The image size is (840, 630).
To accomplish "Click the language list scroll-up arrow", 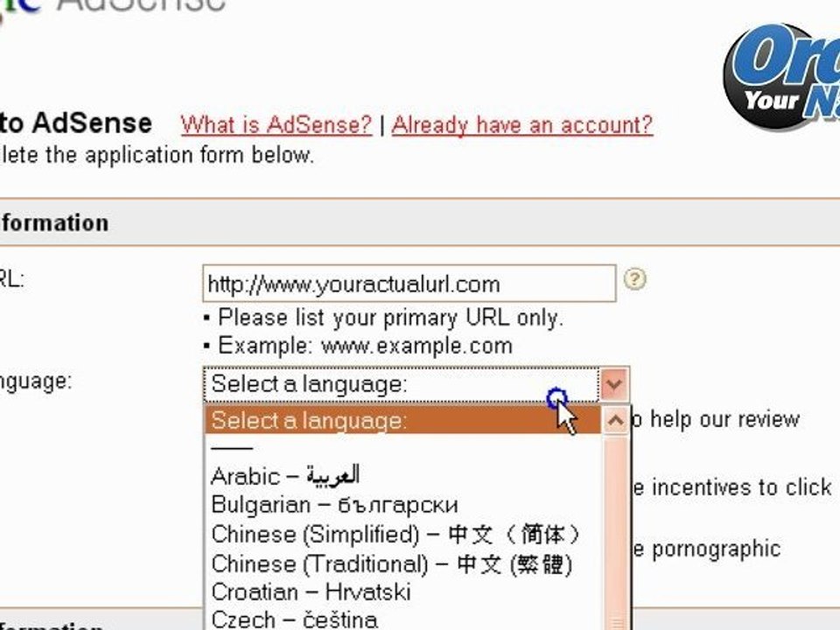I will pos(615,421).
